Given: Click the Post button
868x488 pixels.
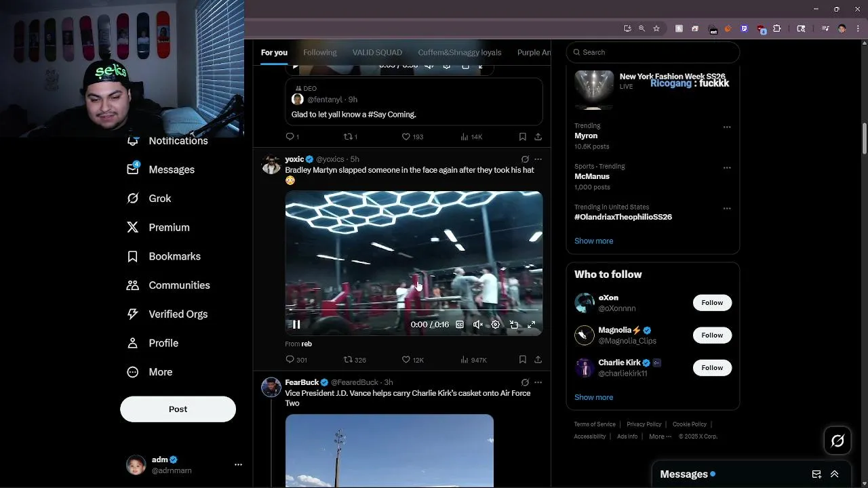Looking at the screenshot, I should pos(178,409).
